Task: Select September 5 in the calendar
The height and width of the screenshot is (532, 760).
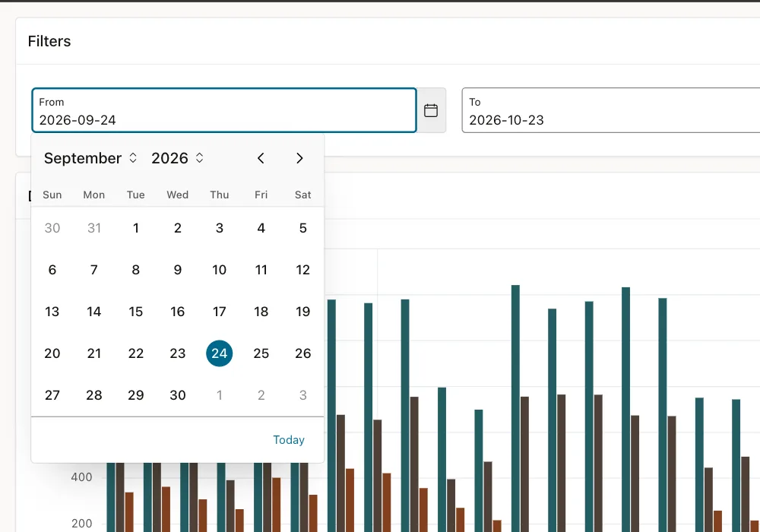Action: 303,228
